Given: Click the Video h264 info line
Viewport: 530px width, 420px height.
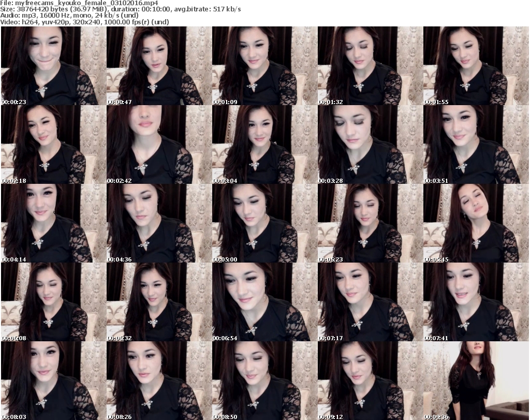Looking at the screenshot, I should (x=84, y=22).
